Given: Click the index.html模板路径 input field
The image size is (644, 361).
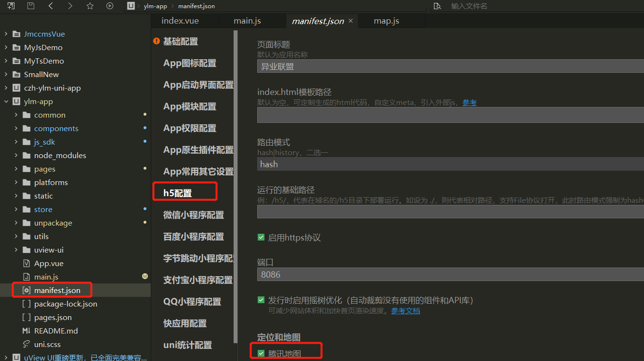Looking at the screenshot, I should pos(450,115).
